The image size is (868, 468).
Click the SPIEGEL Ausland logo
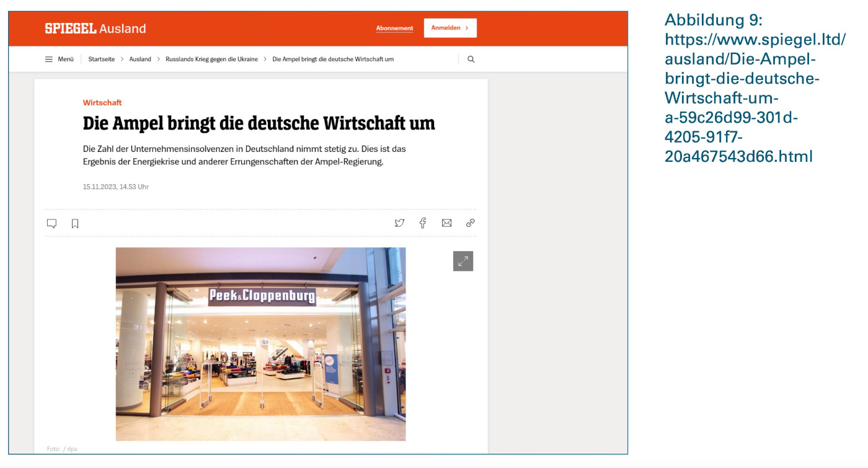click(x=95, y=29)
